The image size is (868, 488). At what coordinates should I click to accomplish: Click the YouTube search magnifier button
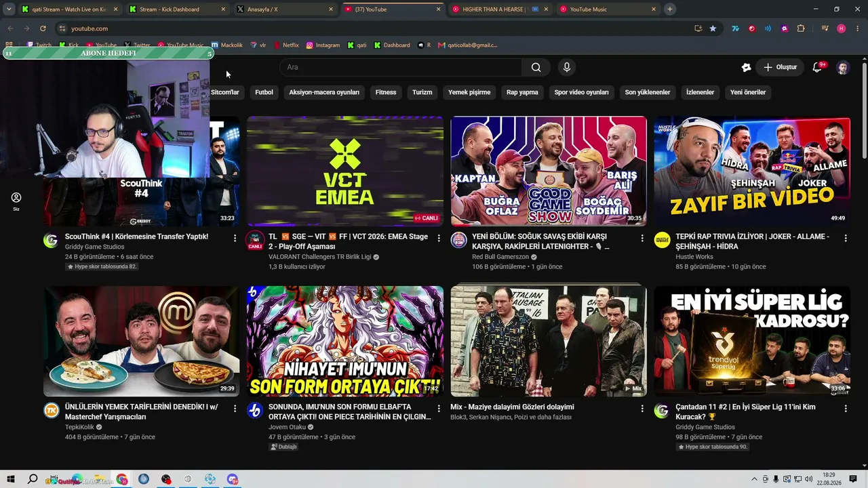(536, 67)
